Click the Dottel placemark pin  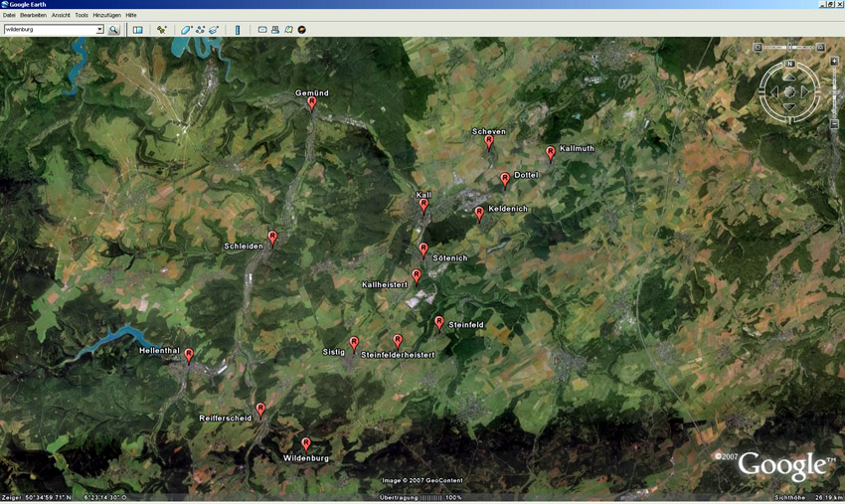pyautogui.click(x=505, y=180)
